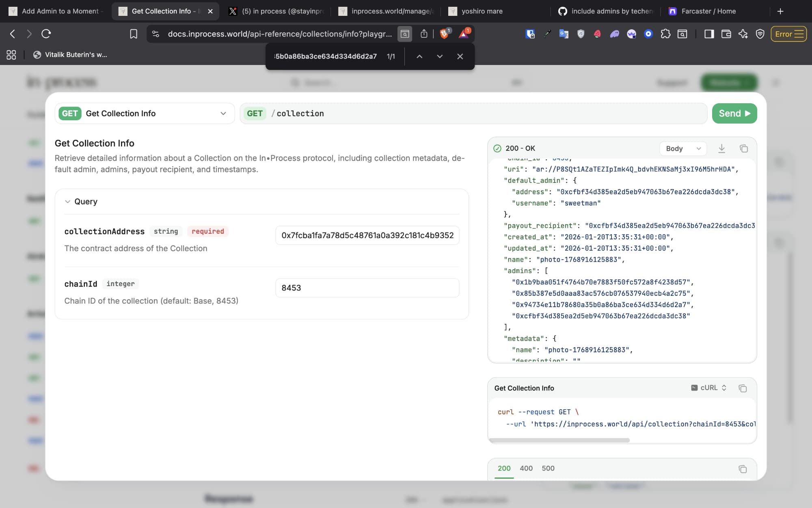Download the response body
The height and width of the screenshot is (508, 812).
pyautogui.click(x=721, y=148)
